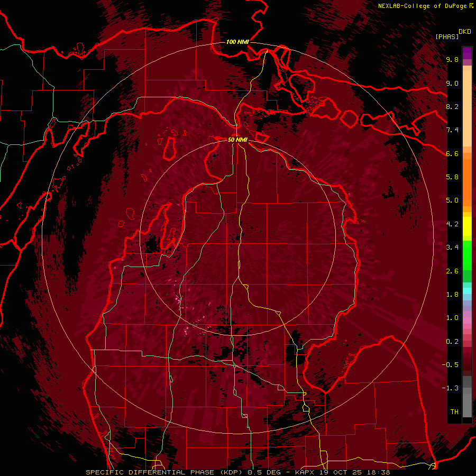Screen dimensions: 476x476
Task: Click the 5.0 value on the color scale
Action: 452,200
